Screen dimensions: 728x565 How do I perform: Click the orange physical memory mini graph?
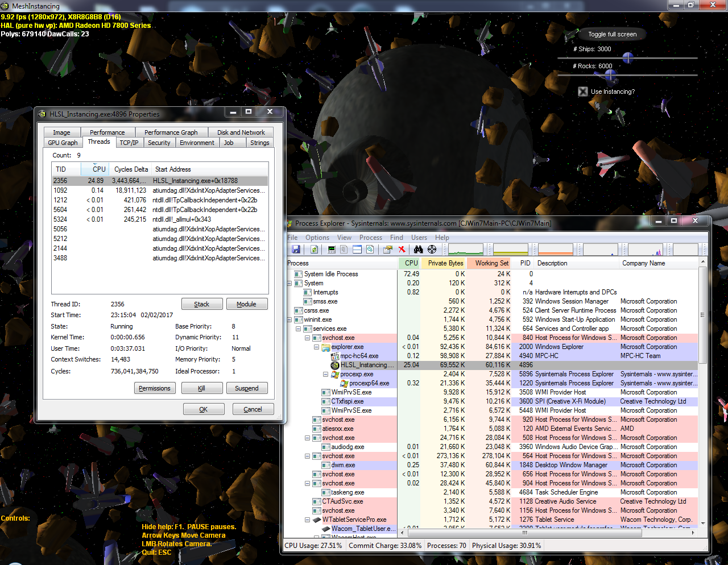tap(556, 250)
